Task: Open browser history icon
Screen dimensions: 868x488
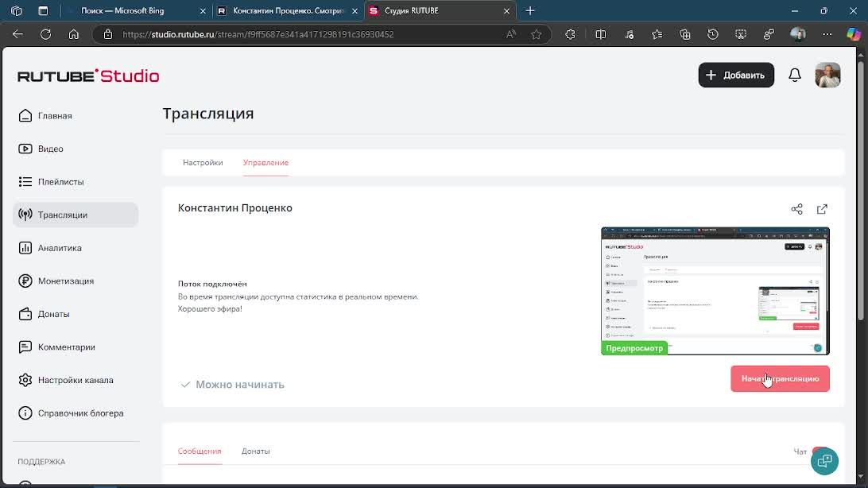Action: point(712,34)
